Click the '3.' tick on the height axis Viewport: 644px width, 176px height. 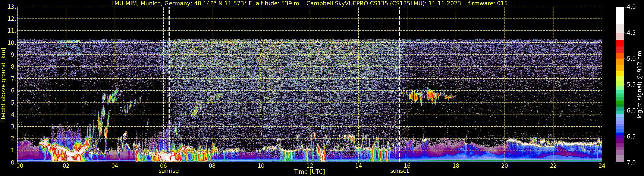pos(13,126)
